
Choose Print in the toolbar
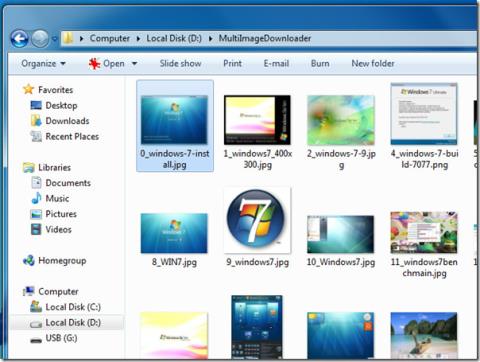point(232,63)
